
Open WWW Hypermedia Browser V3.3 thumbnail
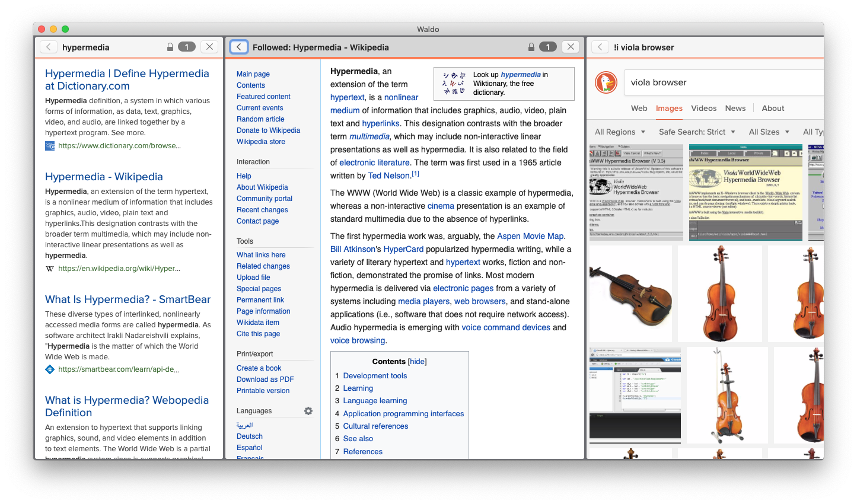pos(636,192)
